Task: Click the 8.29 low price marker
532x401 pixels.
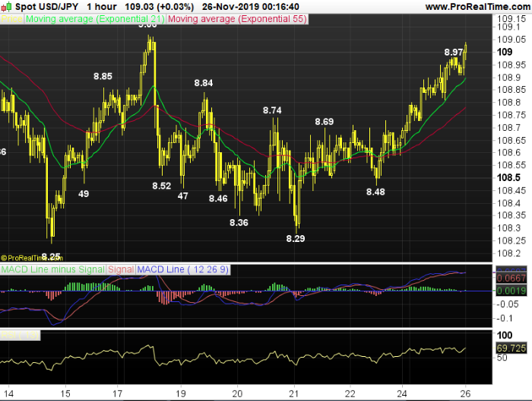Action: (296, 238)
